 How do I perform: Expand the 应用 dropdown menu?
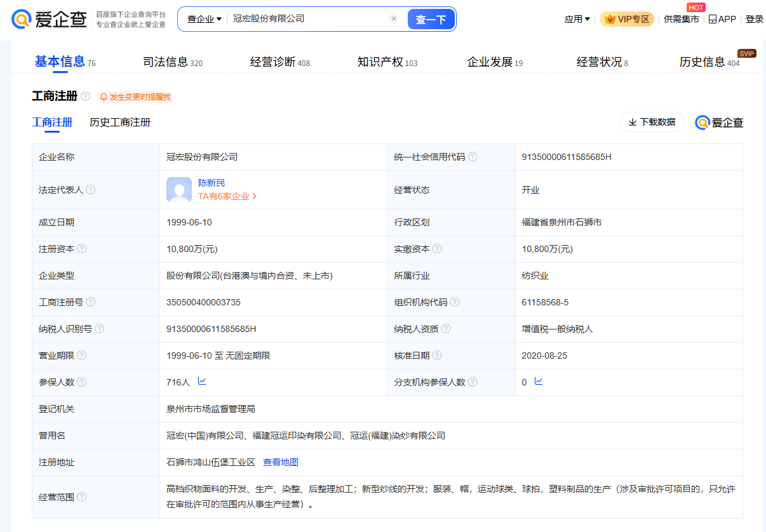(577, 19)
